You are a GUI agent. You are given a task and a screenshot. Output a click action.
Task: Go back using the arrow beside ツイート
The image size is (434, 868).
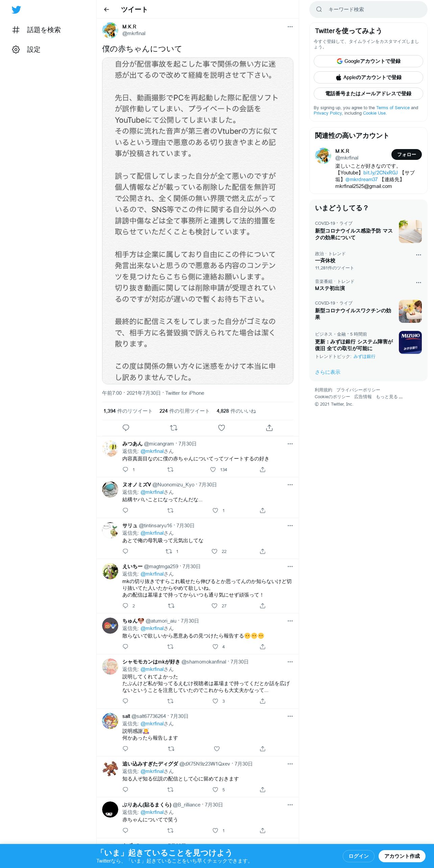(x=106, y=9)
